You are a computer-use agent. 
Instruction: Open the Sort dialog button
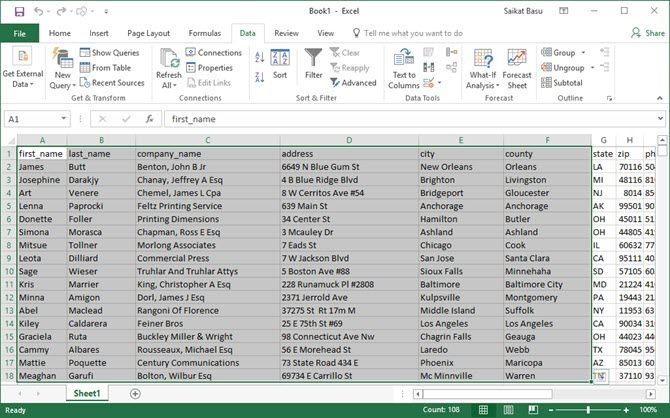pyautogui.click(x=280, y=64)
